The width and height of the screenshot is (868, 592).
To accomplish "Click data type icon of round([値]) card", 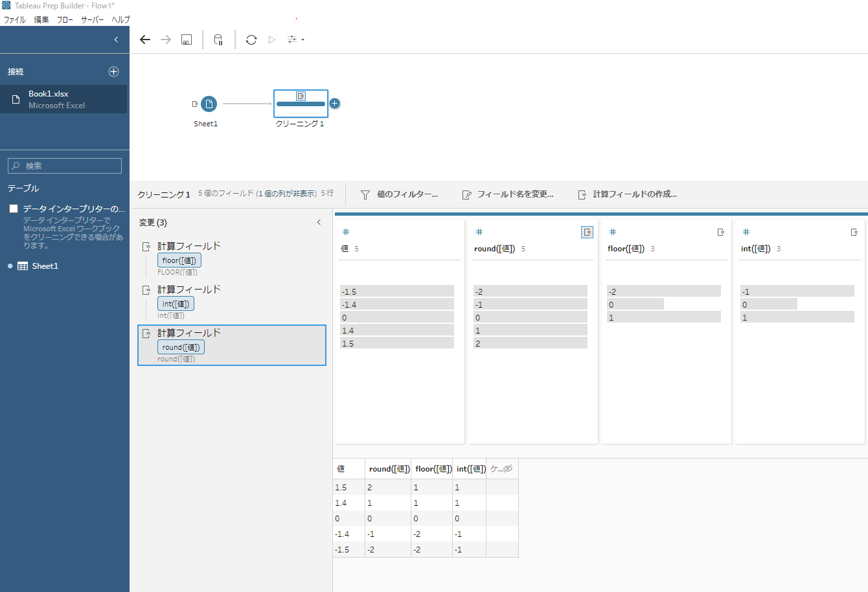I will click(x=479, y=232).
